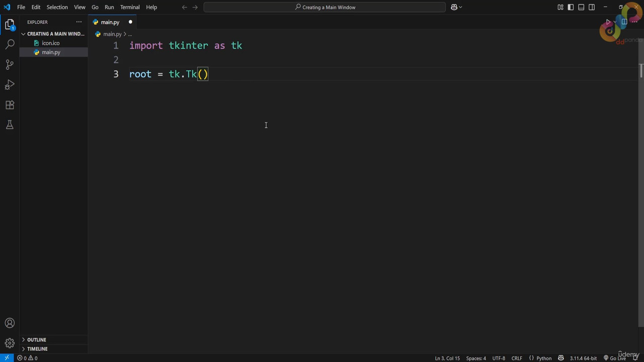Click Ln 3, Col 15 status
The image size is (644, 362).
tap(447, 358)
